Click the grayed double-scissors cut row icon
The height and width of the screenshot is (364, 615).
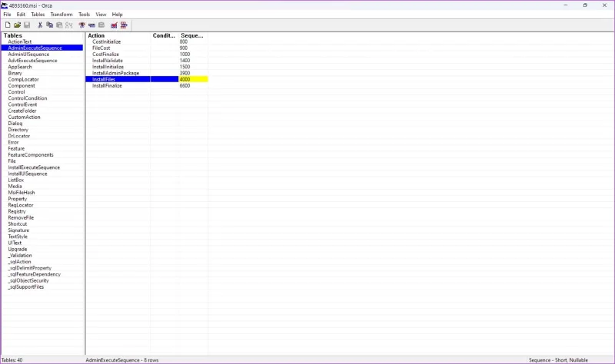coord(69,25)
